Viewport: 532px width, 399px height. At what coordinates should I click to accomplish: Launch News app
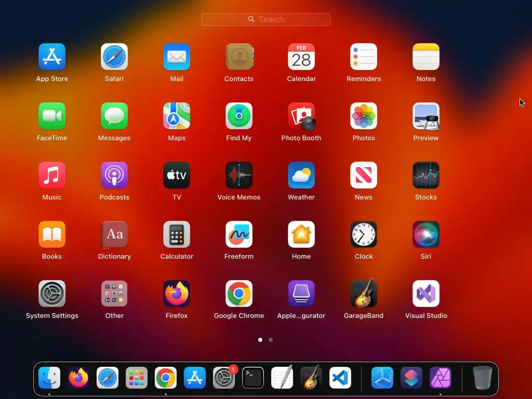click(364, 175)
